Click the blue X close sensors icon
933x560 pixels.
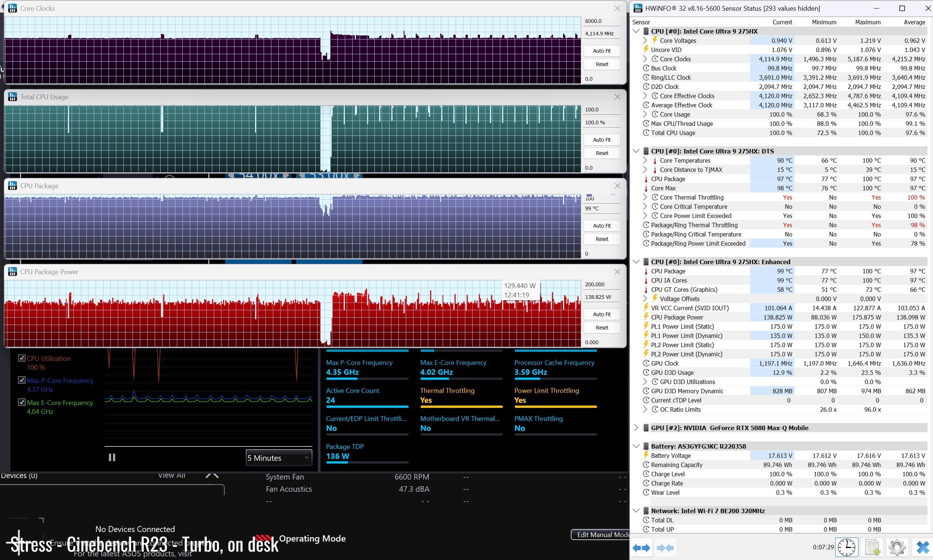pyautogui.click(x=922, y=547)
